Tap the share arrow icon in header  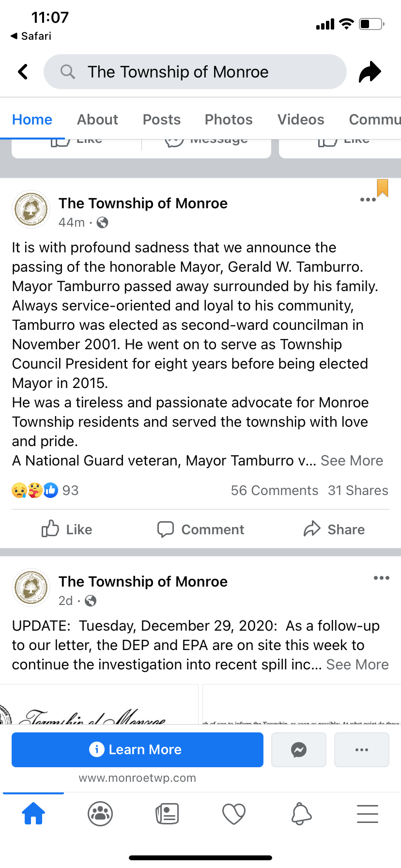(x=370, y=72)
